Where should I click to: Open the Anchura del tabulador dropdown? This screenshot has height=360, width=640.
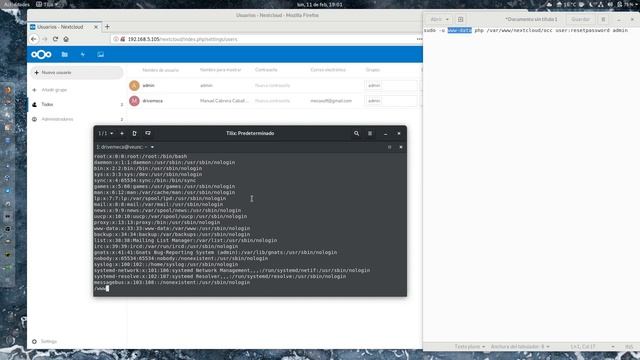[520, 347]
